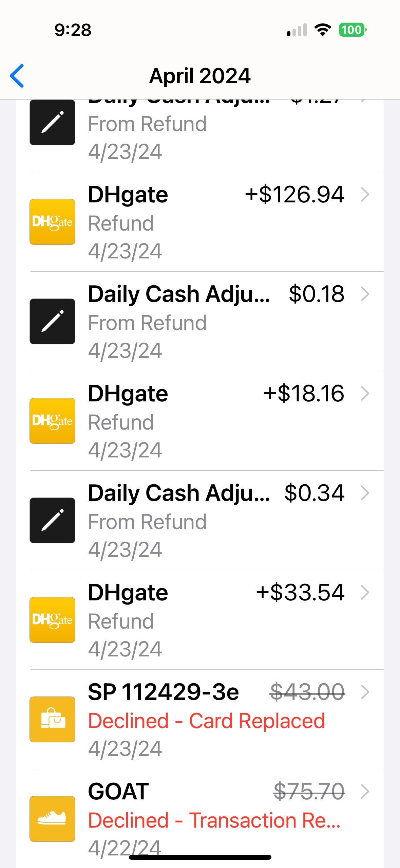
Task: Open details chevron for $0.18 adjustment
Action: tap(365, 294)
